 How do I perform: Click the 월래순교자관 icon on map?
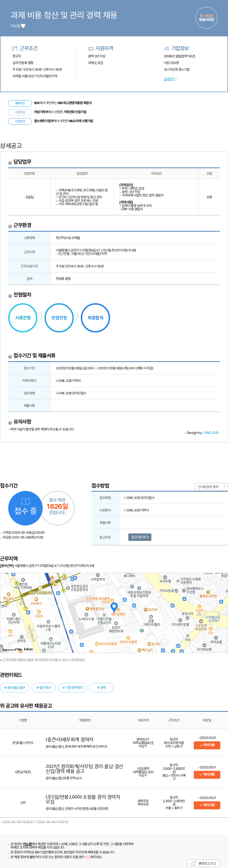tap(208, 592)
